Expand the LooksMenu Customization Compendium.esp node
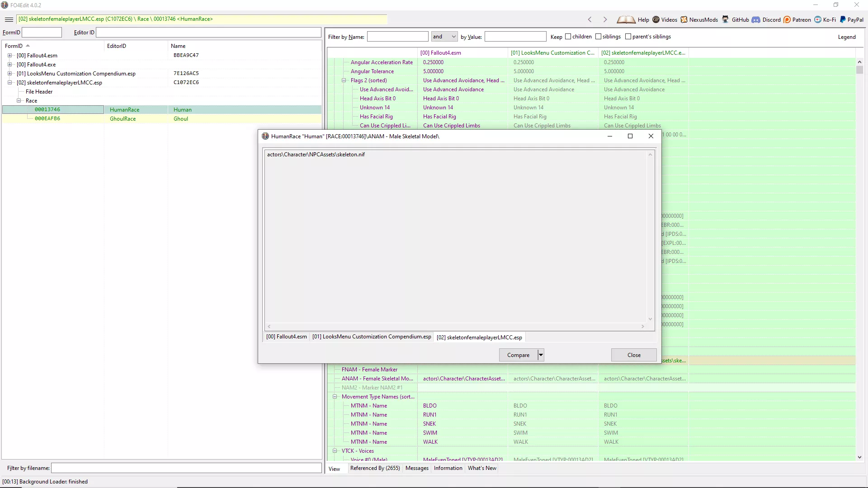The image size is (868, 488). point(9,73)
